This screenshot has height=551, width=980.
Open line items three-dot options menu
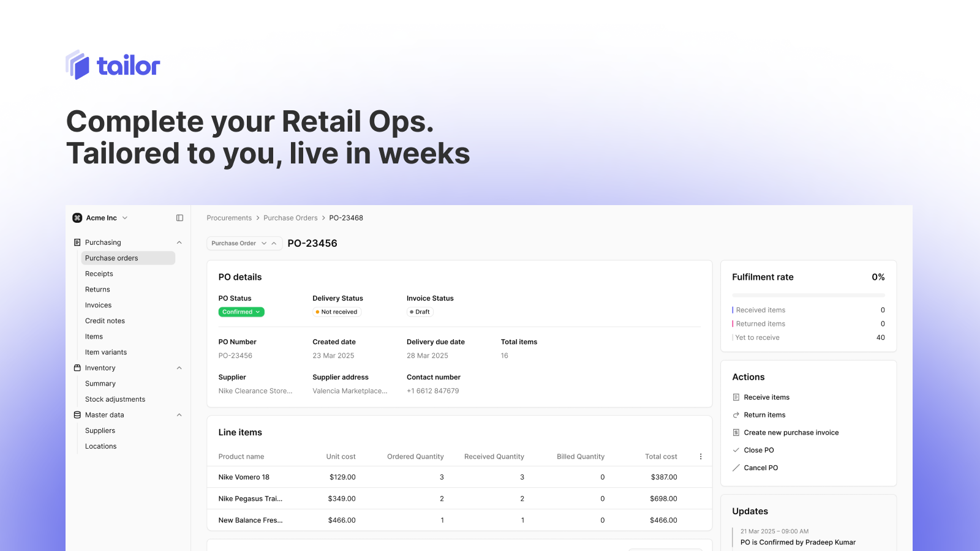tap(701, 457)
